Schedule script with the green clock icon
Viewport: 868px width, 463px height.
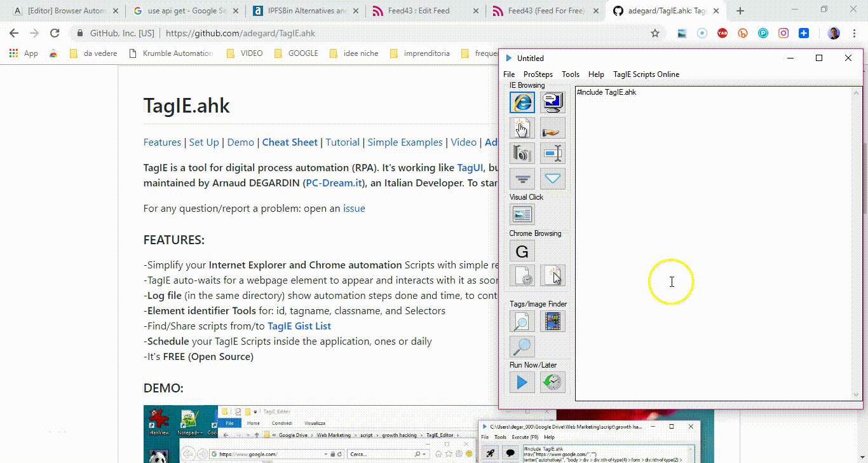[x=553, y=382]
